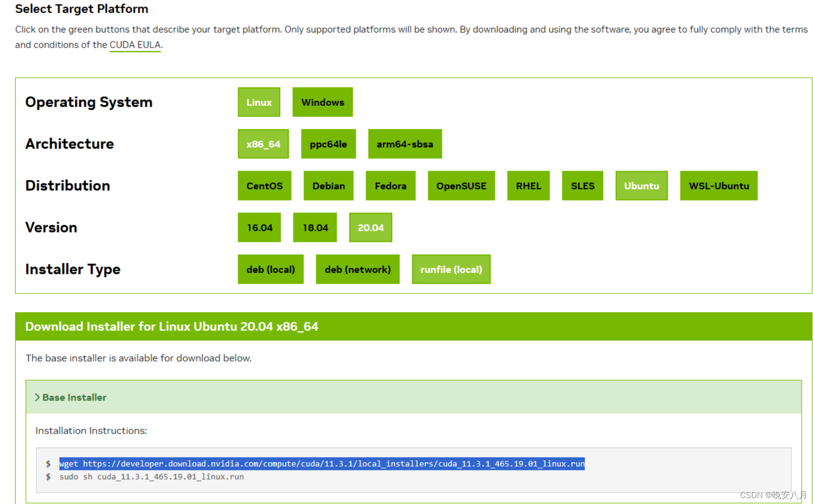This screenshot has height=504, width=813.
Task: Choose the x86_64 architecture
Action: pyautogui.click(x=263, y=144)
